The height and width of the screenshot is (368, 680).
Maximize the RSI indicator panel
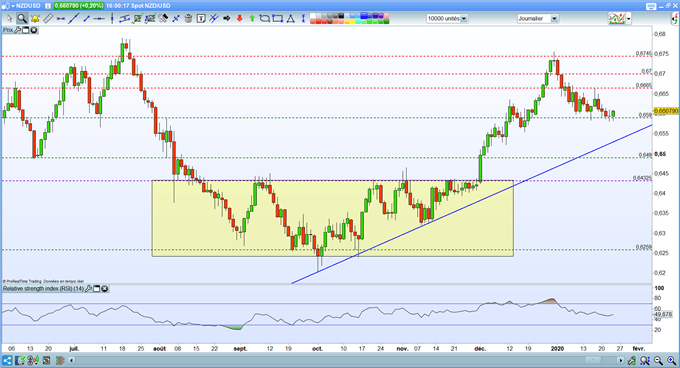point(97,289)
